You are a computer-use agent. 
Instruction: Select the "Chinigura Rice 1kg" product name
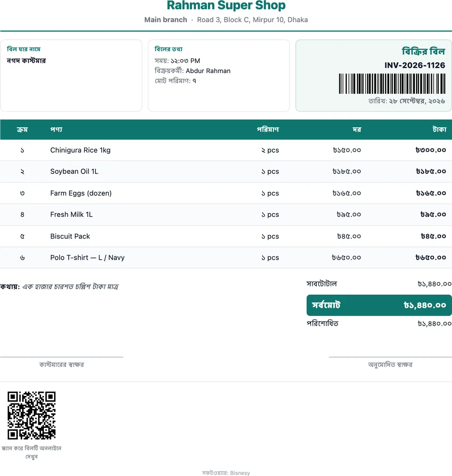coord(81,150)
